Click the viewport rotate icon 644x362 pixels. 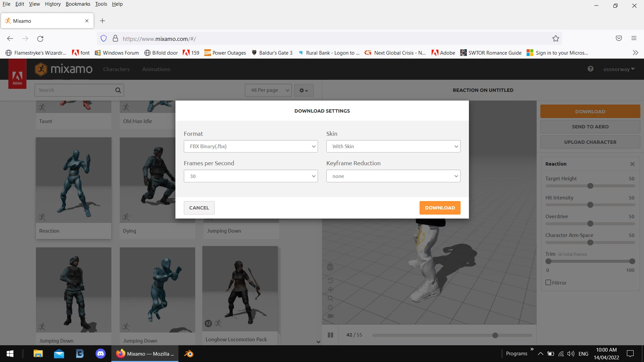click(330, 281)
